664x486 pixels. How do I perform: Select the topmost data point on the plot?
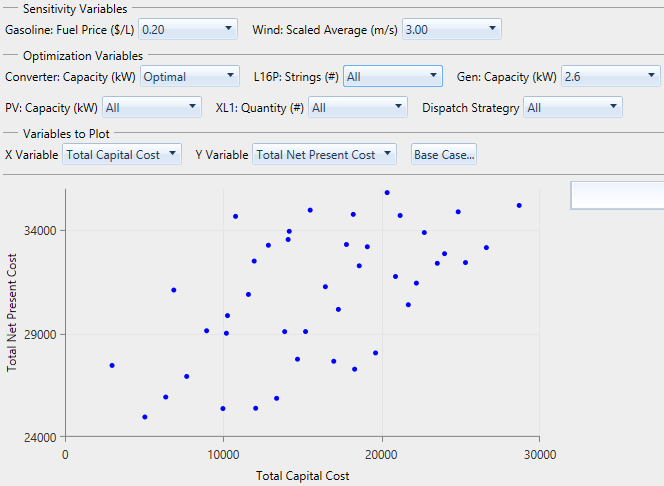[x=387, y=192]
